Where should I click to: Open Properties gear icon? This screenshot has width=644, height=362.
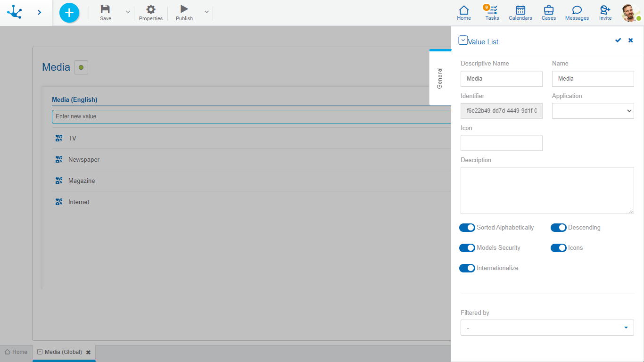pyautogui.click(x=151, y=9)
